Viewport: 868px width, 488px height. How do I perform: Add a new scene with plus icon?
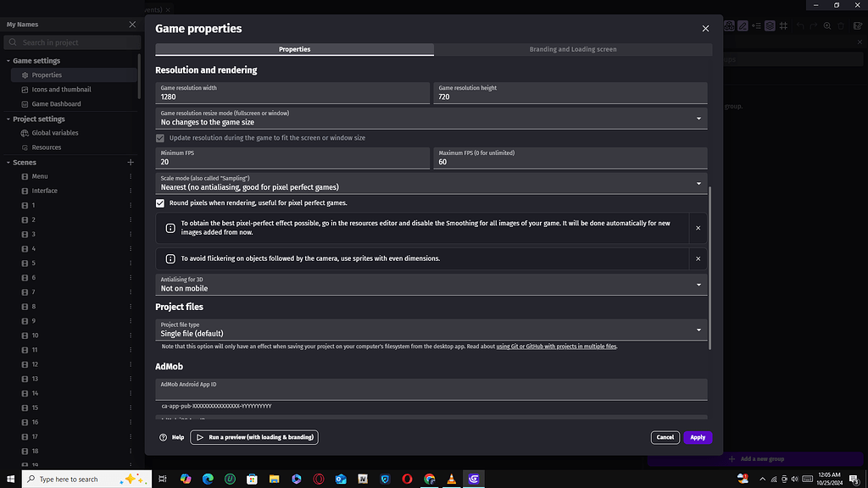click(x=131, y=162)
